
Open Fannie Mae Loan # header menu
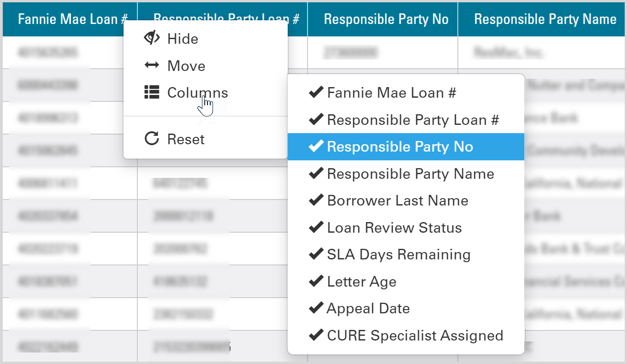73,19
